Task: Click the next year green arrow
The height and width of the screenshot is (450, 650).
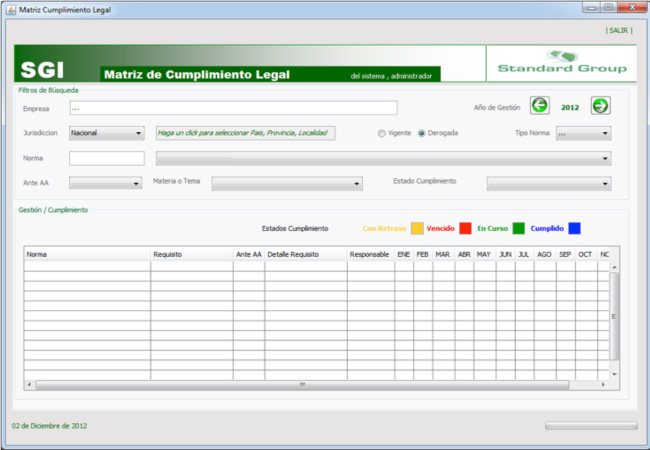Action: [x=600, y=106]
